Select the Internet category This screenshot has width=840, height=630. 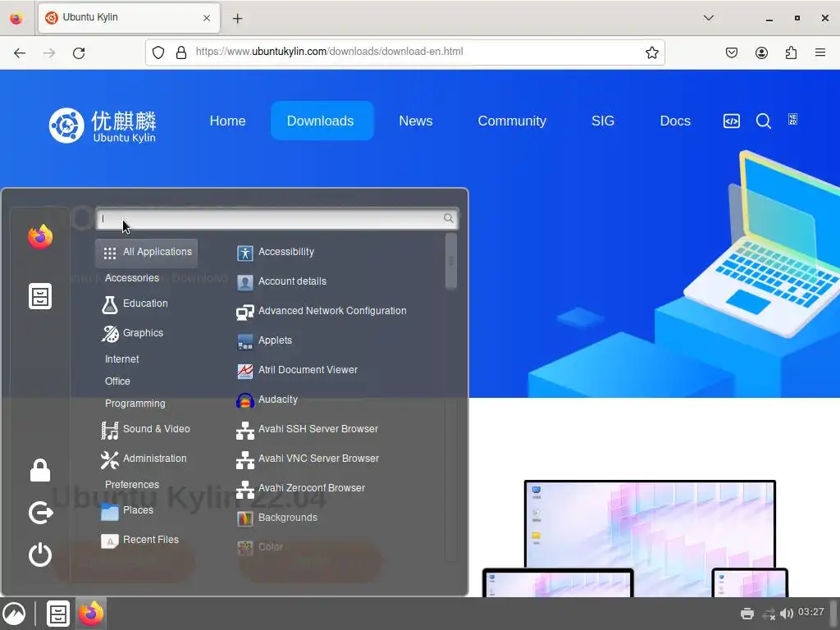point(121,359)
